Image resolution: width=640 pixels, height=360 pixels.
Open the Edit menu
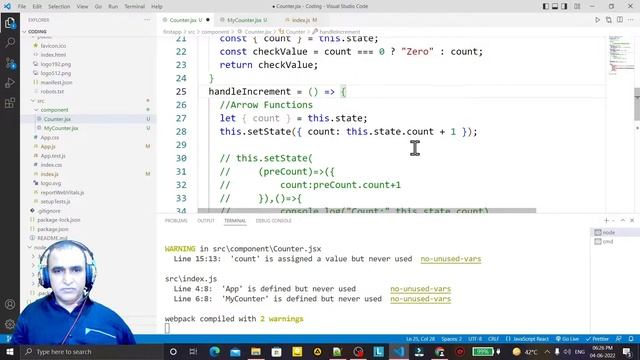pyautogui.click(x=37, y=6)
